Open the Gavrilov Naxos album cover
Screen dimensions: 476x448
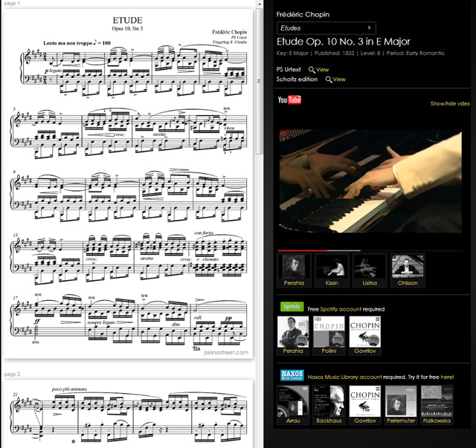point(365,401)
